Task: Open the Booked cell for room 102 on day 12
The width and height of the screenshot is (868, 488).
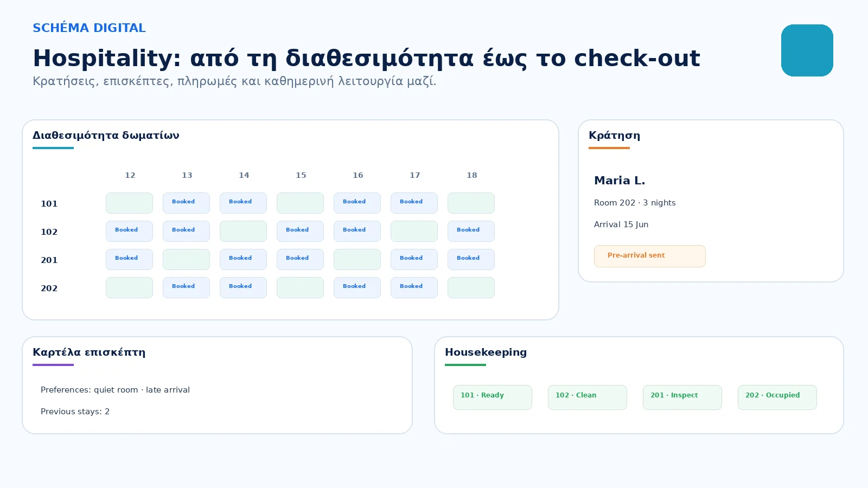Action: pyautogui.click(x=129, y=232)
